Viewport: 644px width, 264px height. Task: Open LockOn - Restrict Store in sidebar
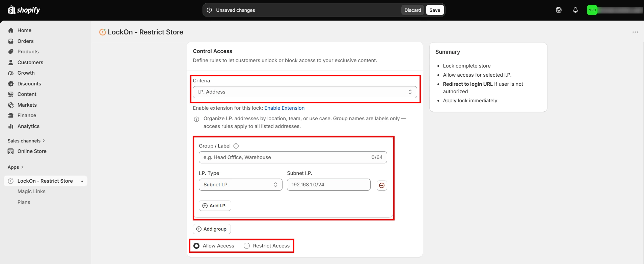(46, 181)
